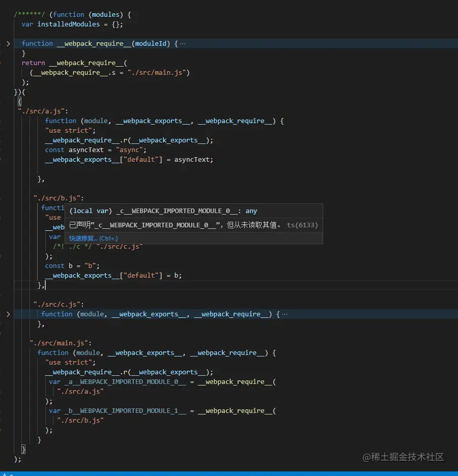Click the fold chevron beside ./src/c.js function
Image resolution: width=458 pixels, height=476 pixels.
coord(8,314)
